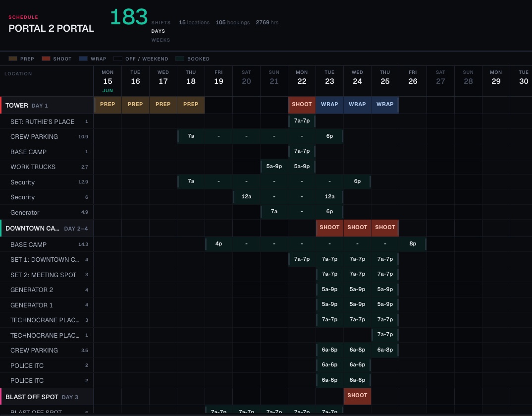Select the SET: RUTHIE'S PLACE location row

tap(47, 121)
